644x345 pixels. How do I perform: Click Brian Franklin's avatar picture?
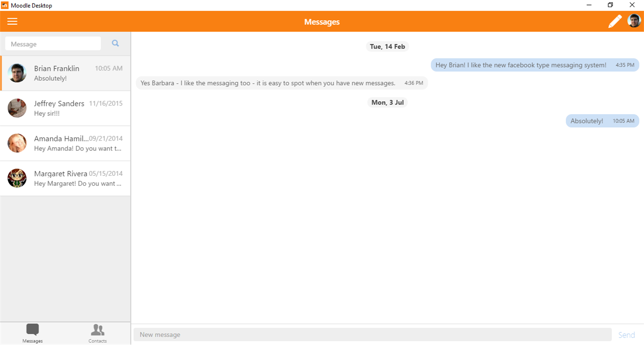[17, 73]
